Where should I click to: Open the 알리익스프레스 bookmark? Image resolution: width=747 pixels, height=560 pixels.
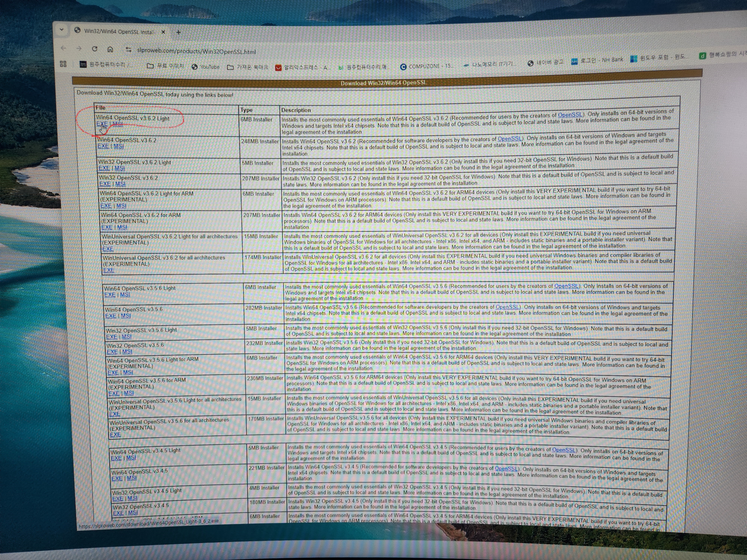click(x=303, y=68)
